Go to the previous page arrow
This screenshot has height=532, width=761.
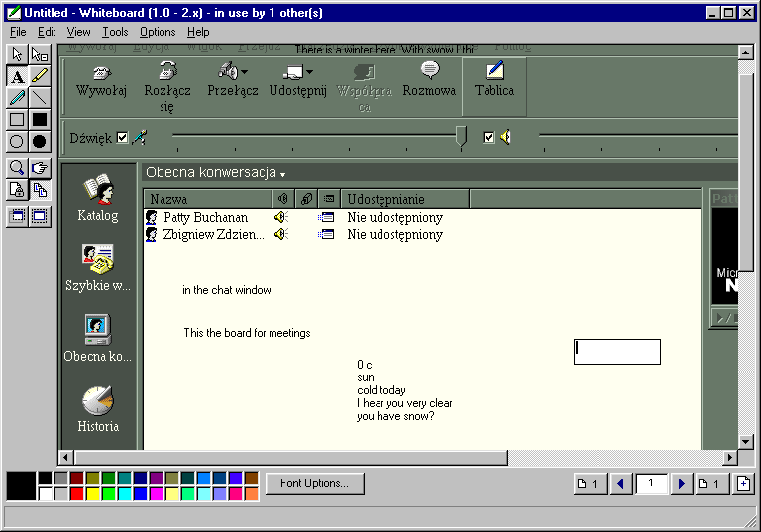[x=620, y=483]
